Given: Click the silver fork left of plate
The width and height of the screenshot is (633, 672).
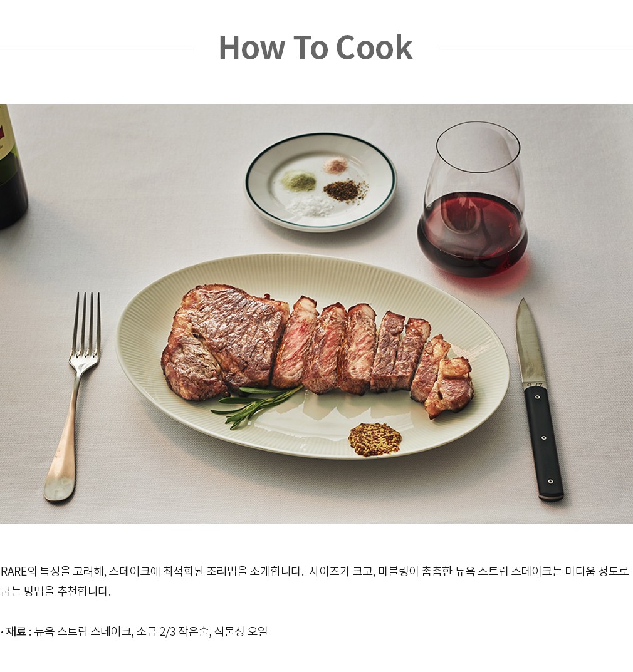Looking at the screenshot, I should pyautogui.click(x=73, y=396).
